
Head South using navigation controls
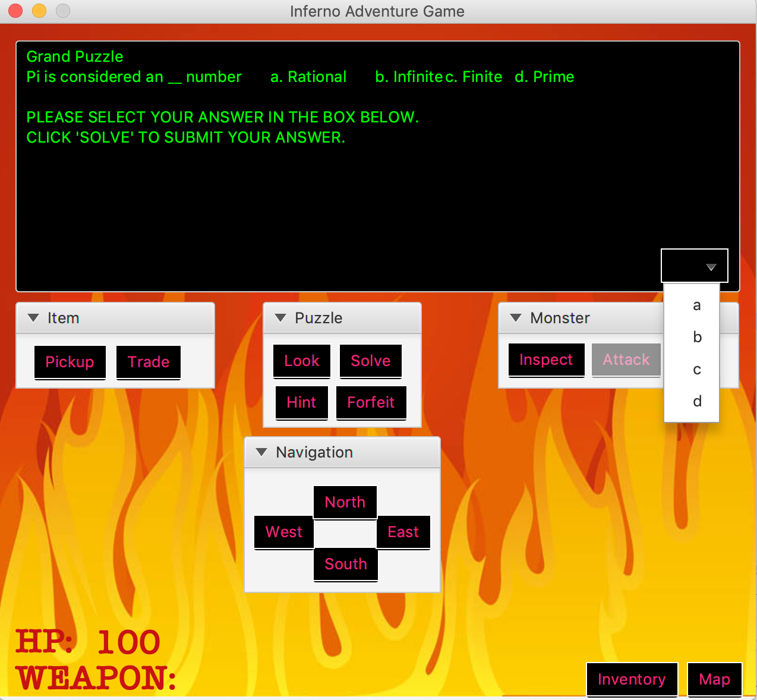(x=345, y=564)
